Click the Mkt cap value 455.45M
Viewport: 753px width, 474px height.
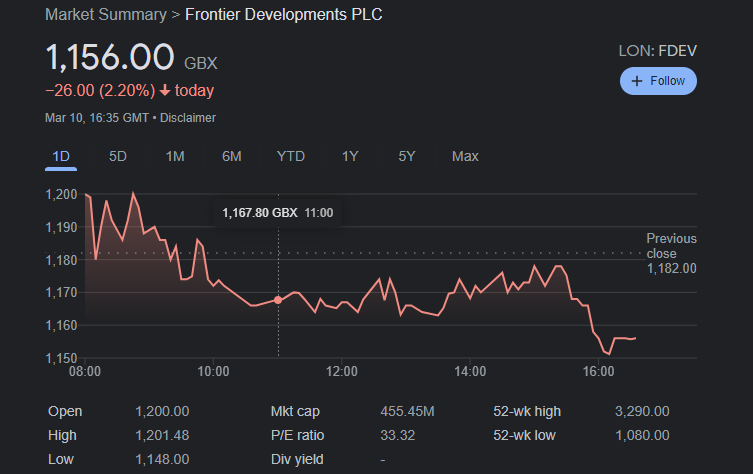[407, 412]
